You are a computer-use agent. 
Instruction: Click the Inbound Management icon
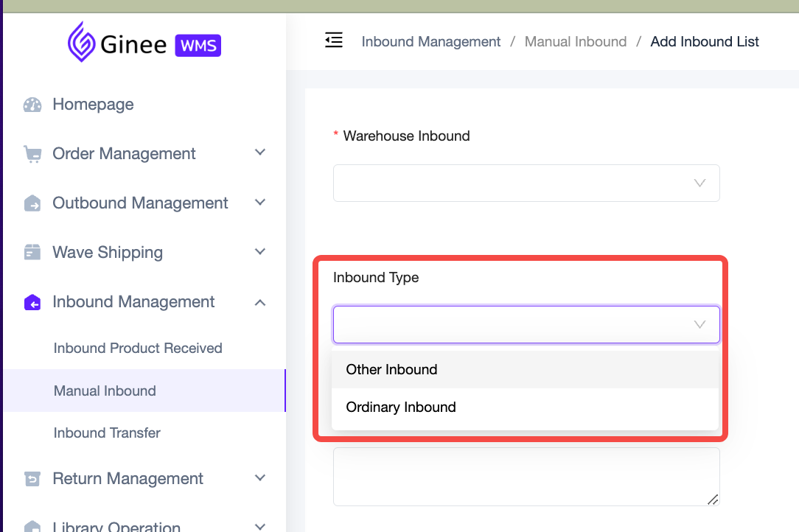click(x=32, y=302)
